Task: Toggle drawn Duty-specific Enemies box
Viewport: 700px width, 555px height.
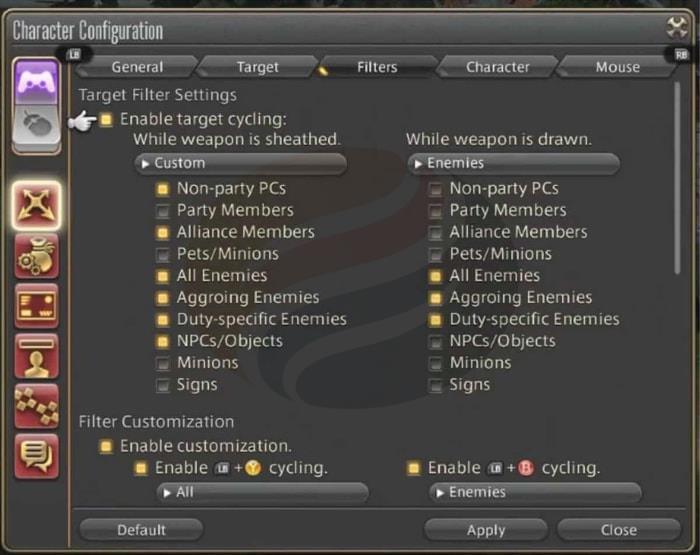Action: tap(435, 320)
